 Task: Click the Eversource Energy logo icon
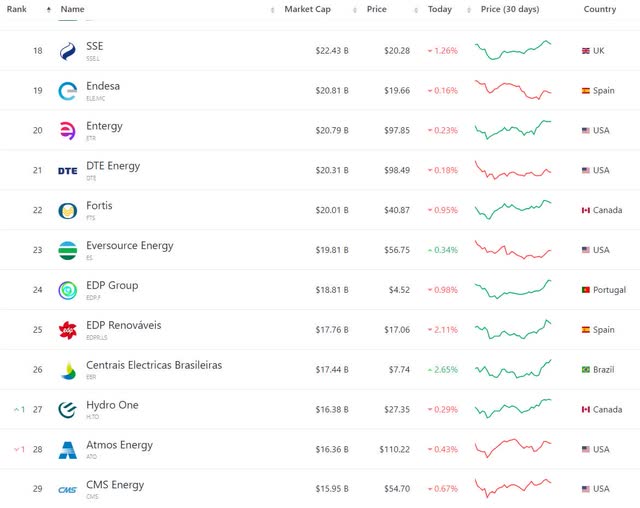click(67, 250)
